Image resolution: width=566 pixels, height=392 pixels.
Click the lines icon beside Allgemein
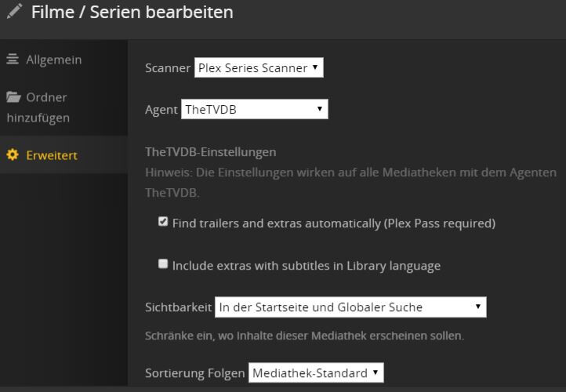[13, 60]
